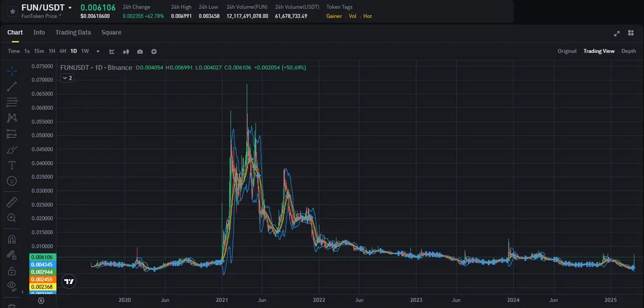Toggle stay-in-drawing-mode pencil lock
The width and height of the screenshot is (644, 308).
point(12,255)
